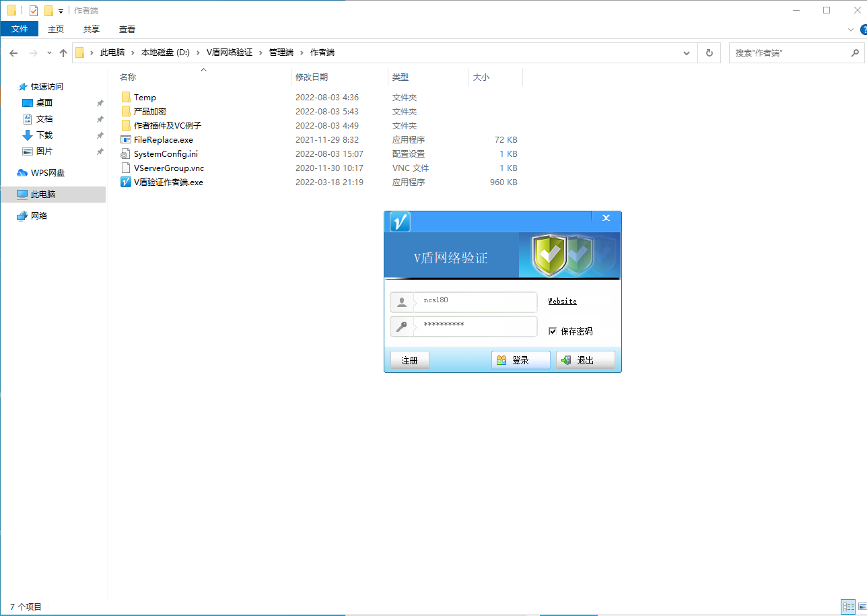Click the search magnifier icon in Explorer
Image resolution: width=867 pixels, height=616 pixels.
855,53
